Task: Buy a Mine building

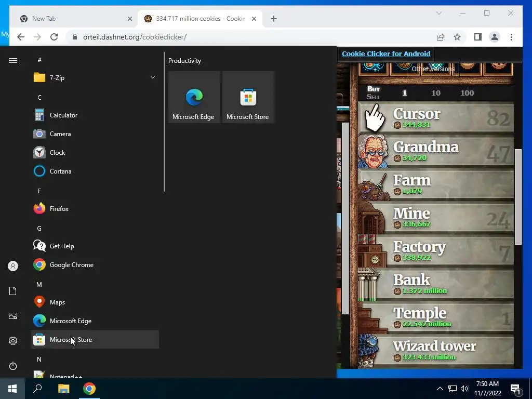Action: 436,218
